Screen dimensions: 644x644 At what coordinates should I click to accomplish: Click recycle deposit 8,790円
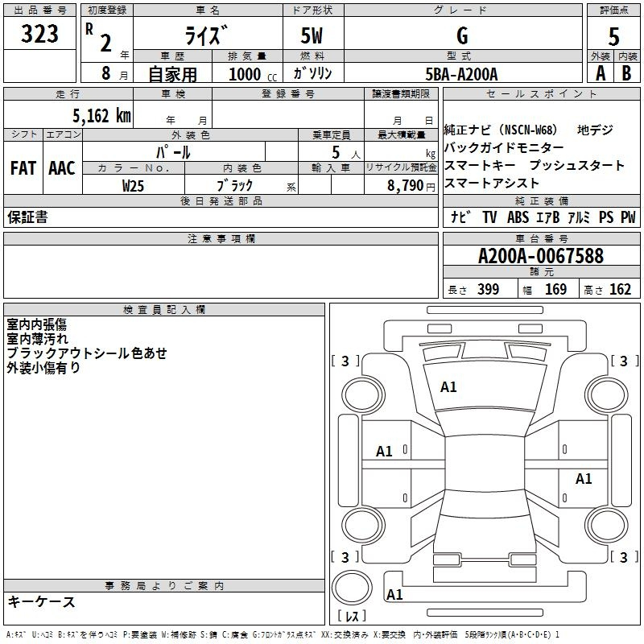(411, 186)
